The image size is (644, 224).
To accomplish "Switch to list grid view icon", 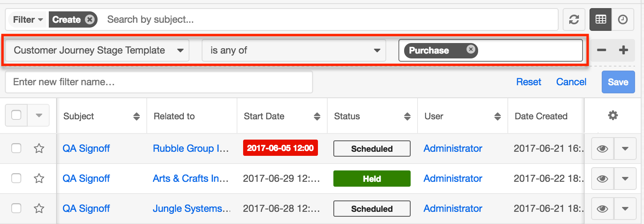I will [600, 19].
